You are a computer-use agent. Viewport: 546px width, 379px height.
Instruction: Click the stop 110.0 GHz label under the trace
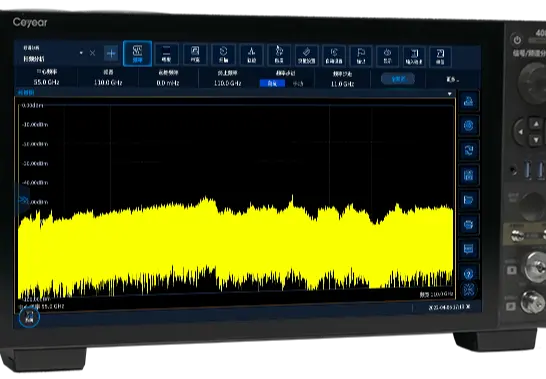click(436, 294)
